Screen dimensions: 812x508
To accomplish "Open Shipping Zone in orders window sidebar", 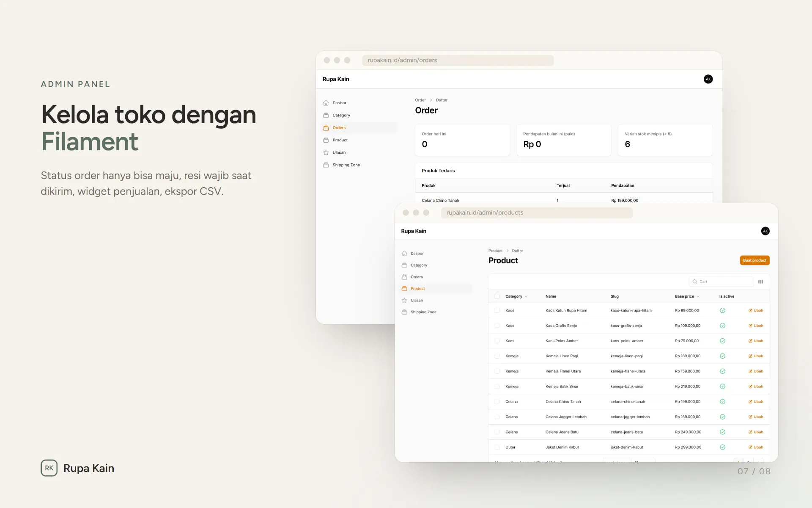I will pos(346,165).
